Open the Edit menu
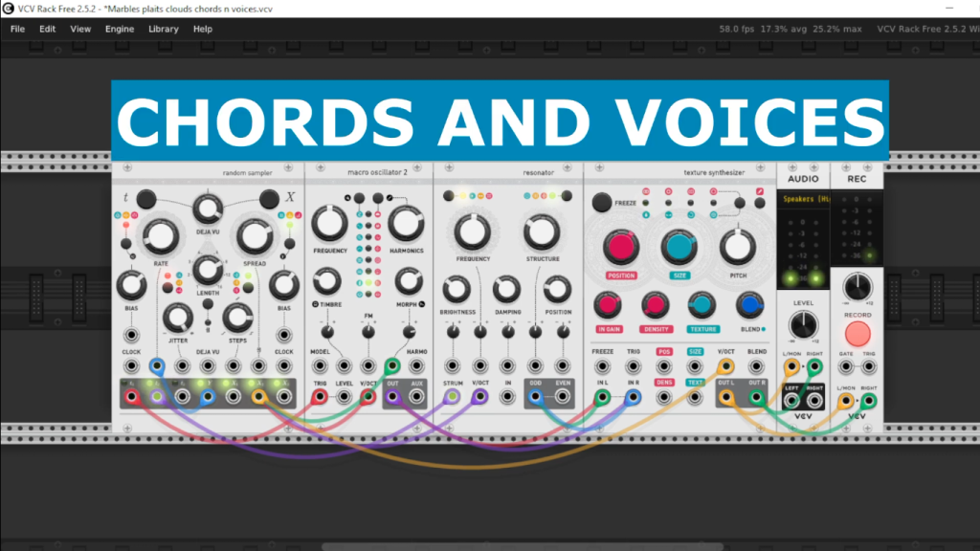Screen dimensions: 980x551 point(47,29)
